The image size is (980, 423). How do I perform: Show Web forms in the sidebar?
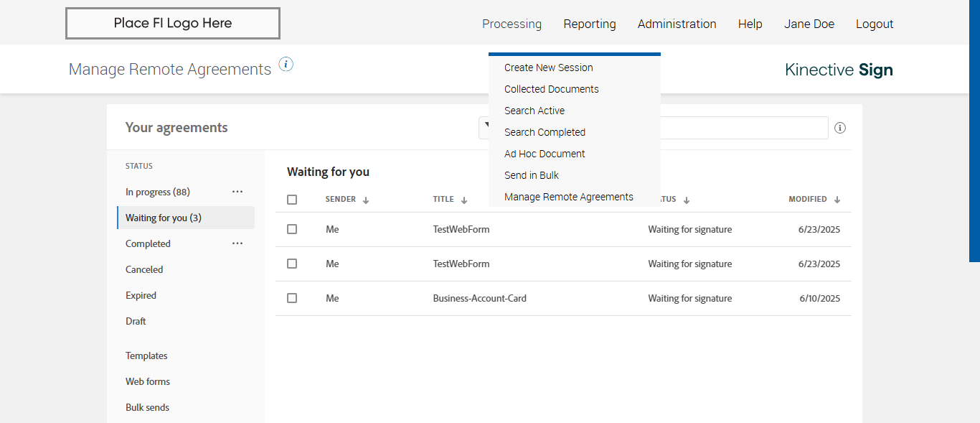pyautogui.click(x=148, y=381)
